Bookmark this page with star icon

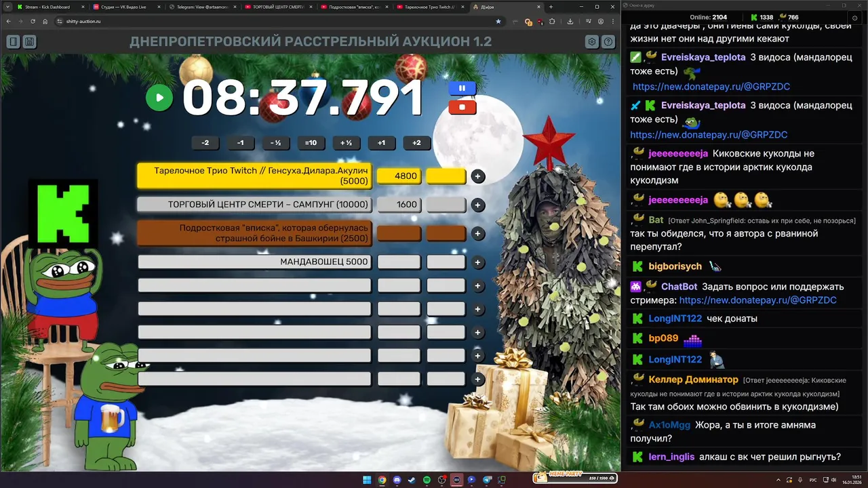click(498, 21)
